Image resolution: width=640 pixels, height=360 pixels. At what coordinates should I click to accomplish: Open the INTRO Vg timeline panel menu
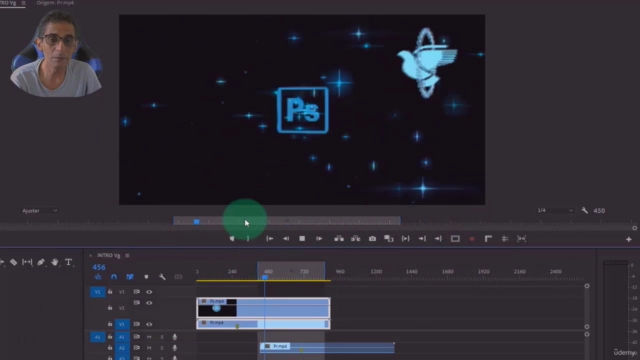click(x=127, y=256)
